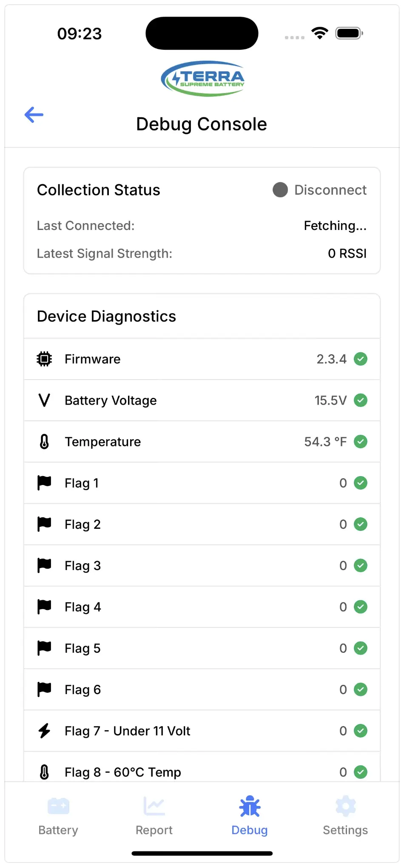Tap the Fetching... last connected value
The height and width of the screenshot is (868, 404).
(x=335, y=226)
